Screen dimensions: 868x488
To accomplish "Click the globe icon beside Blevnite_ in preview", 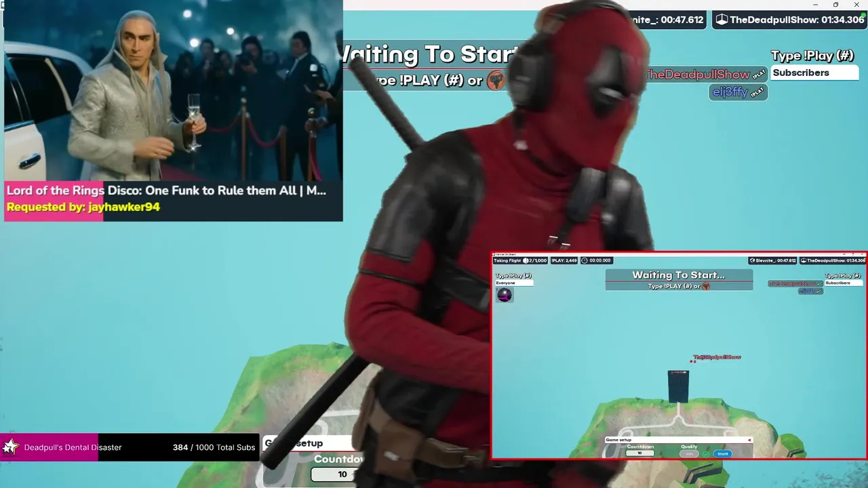I will pos(753,260).
